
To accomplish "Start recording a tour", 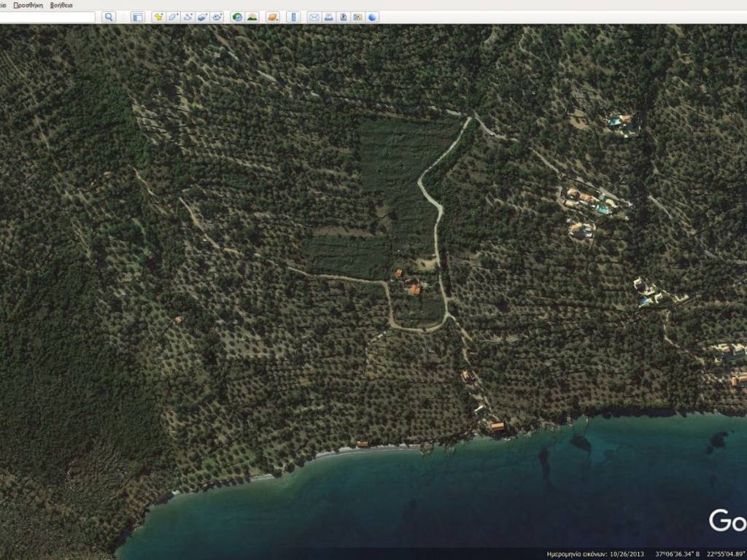I will [x=217, y=17].
